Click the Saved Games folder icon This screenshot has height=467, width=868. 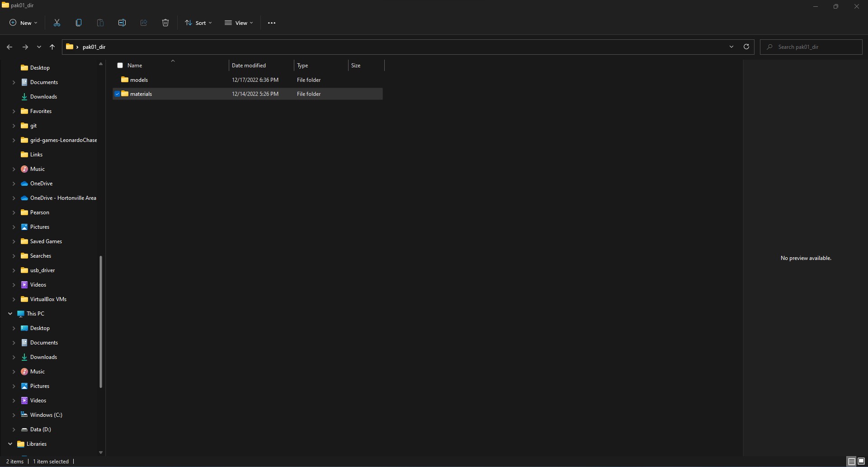(x=24, y=241)
